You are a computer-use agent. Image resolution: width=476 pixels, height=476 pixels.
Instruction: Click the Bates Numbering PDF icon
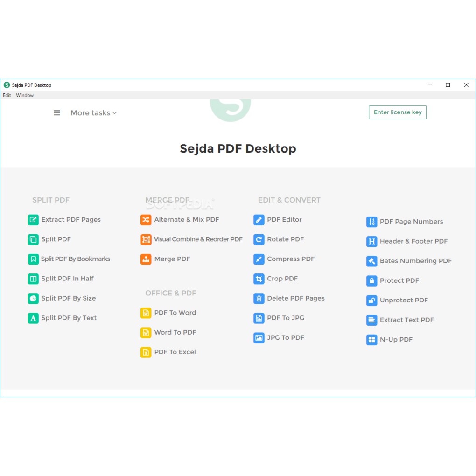coord(371,261)
